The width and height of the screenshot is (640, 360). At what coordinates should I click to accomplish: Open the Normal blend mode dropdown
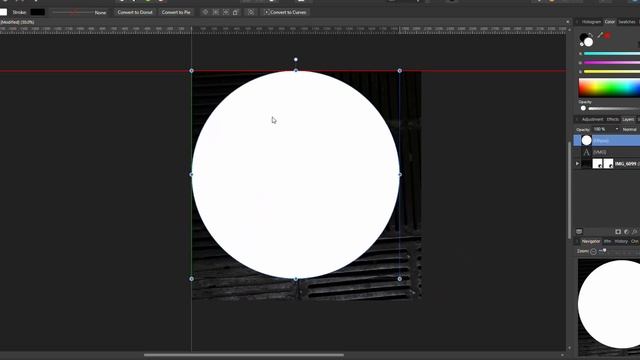pyautogui.click(x=631, y=129)
